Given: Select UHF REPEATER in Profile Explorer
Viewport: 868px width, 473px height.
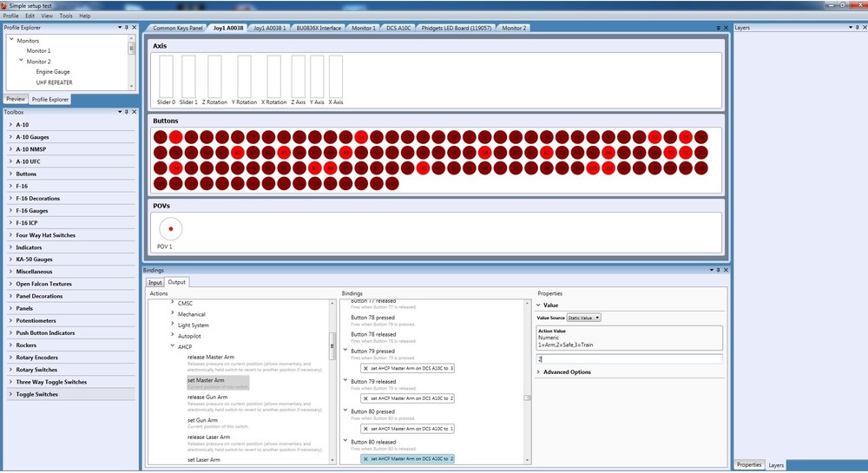Looking at the screenshot, I should pyautogui.click(x=54, y=82).
